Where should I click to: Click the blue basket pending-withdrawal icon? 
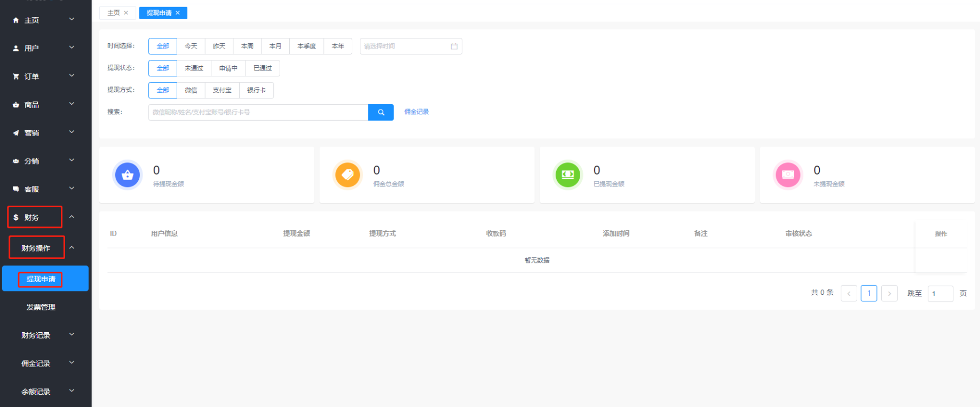coord(128,175)
